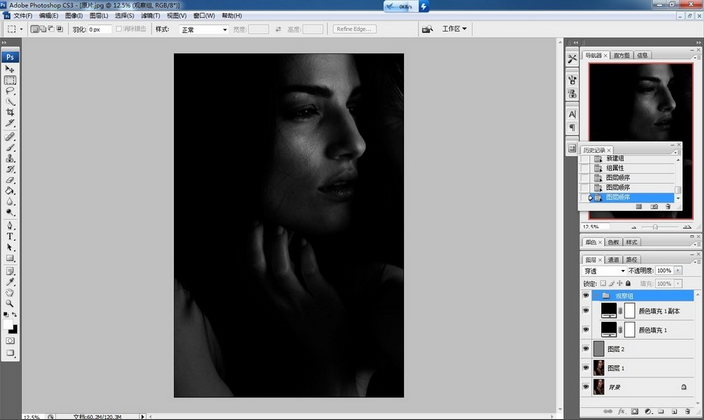Open the History panel options menu

pos(675,152)
